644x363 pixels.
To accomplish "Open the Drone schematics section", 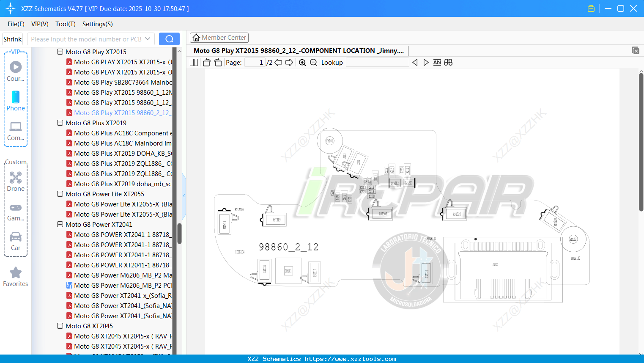I will click(x=16, y=181).
